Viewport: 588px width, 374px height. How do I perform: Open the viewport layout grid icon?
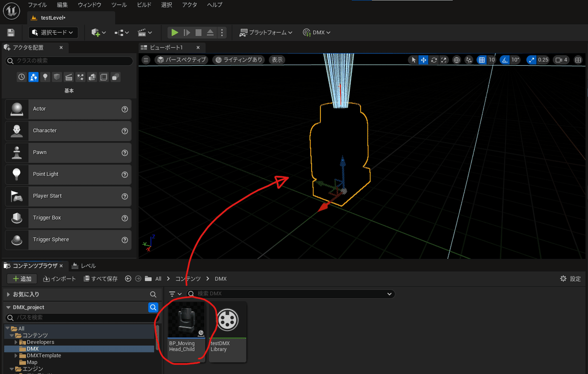click(x=578, y=60)
